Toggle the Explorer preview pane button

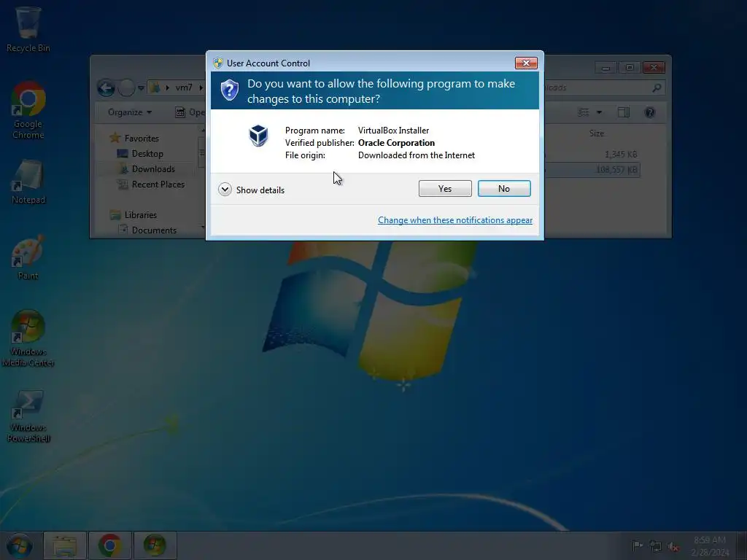pyautogui.click(x=624, y=112)
